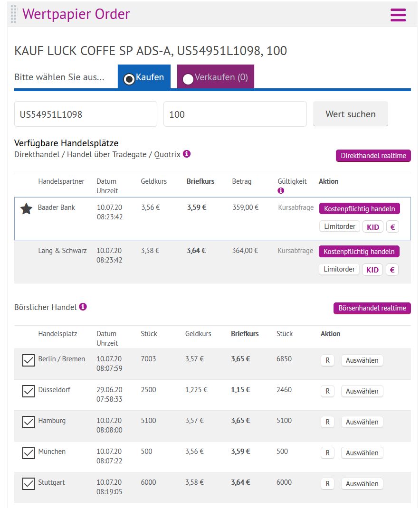
Task: Click Wert suchen button
Action: (350, 114)
